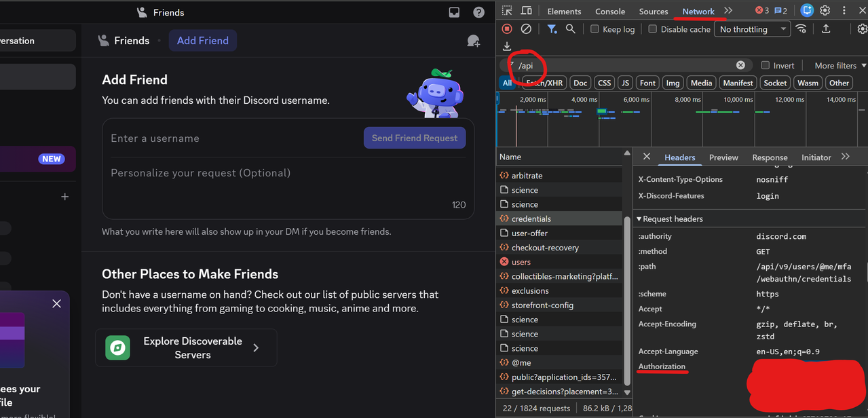Select the Headers tab

click(x=679, y=157)
